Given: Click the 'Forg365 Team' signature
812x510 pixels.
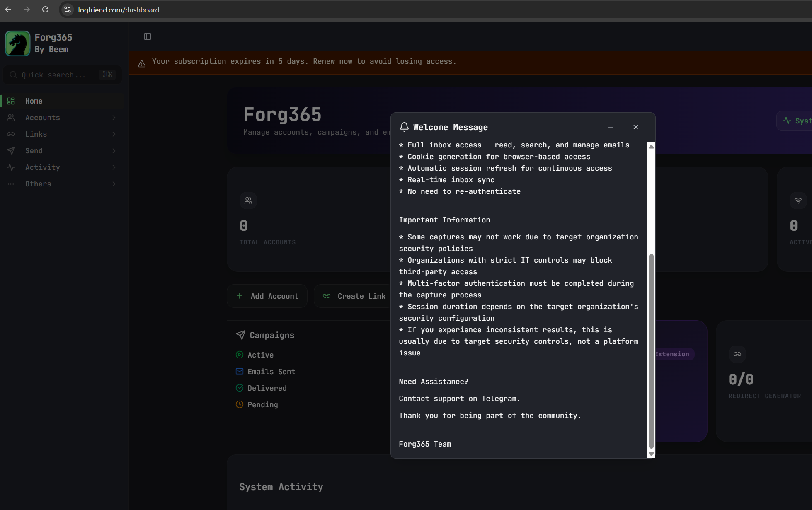Looking at the screenshot, I should [425, 444].
